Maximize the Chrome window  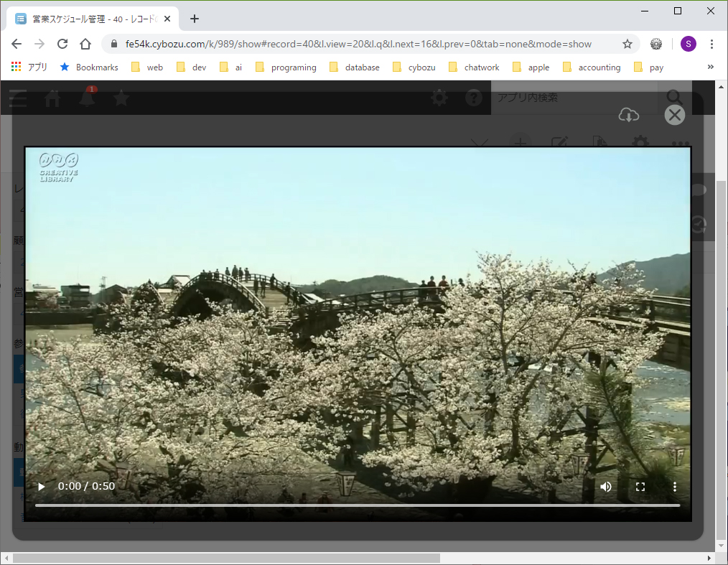tap(678, 11)
